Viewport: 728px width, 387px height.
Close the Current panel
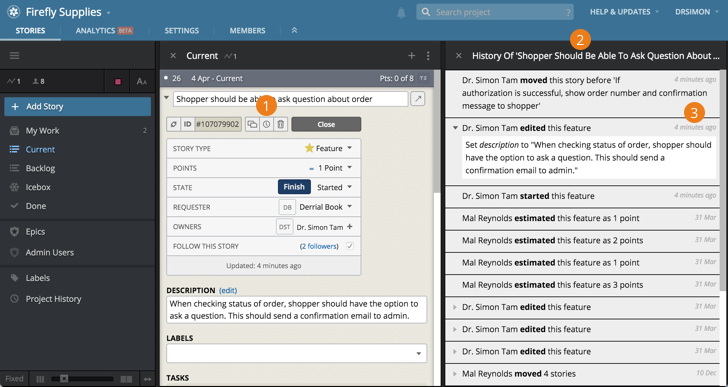[x=173, y=56]
